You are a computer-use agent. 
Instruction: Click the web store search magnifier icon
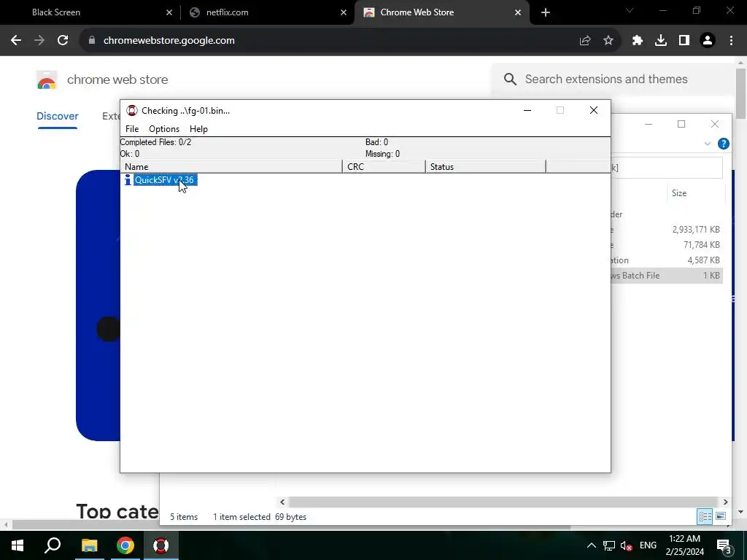click(x=510, y=79)
